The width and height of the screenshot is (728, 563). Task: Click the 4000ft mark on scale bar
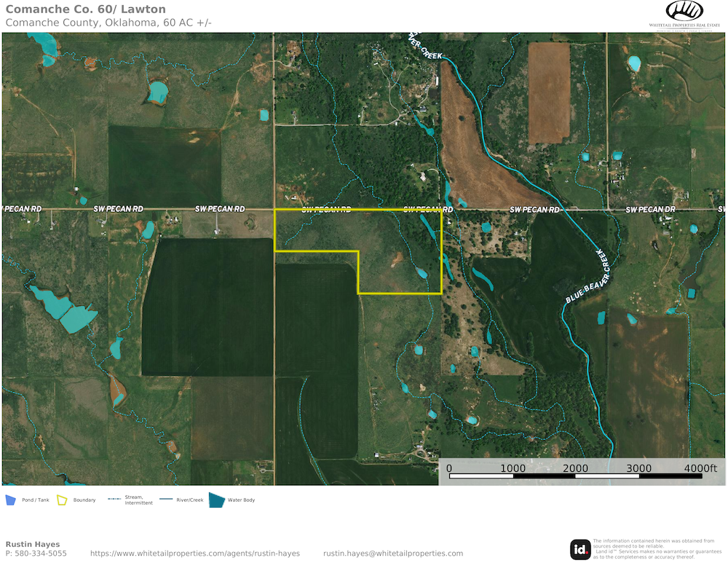click(703, 468)
